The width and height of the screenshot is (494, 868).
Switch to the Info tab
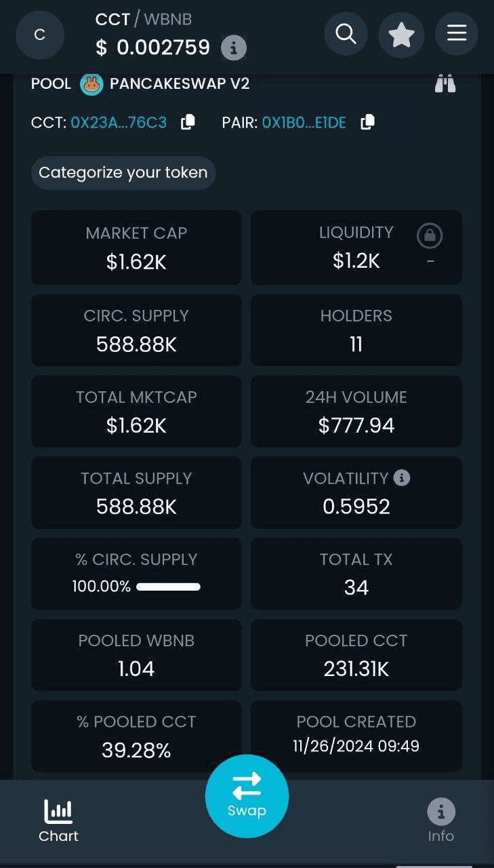click(x=440, y=821)
